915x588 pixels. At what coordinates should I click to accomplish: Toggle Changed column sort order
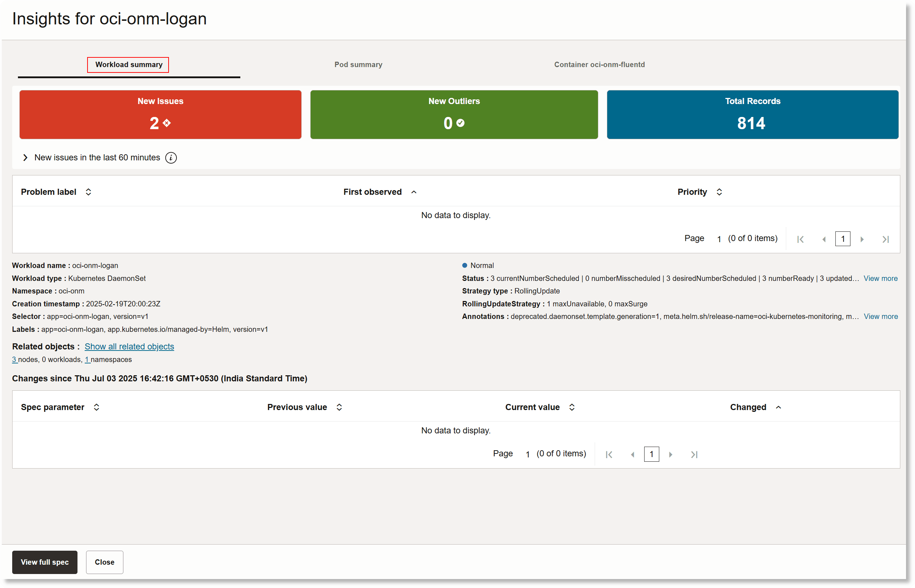[779, 407]
